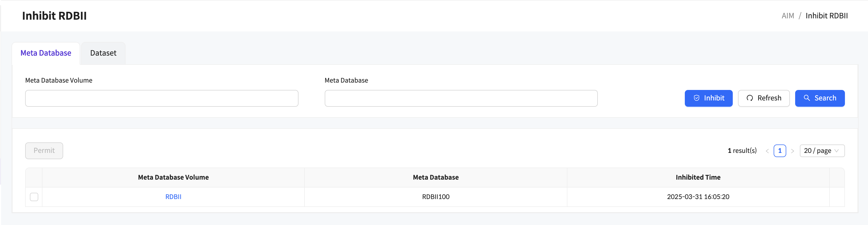Viewport: 868px width, 225px height.
Task: Focus the Meta Database Volume search field
Action: point(161,98)
